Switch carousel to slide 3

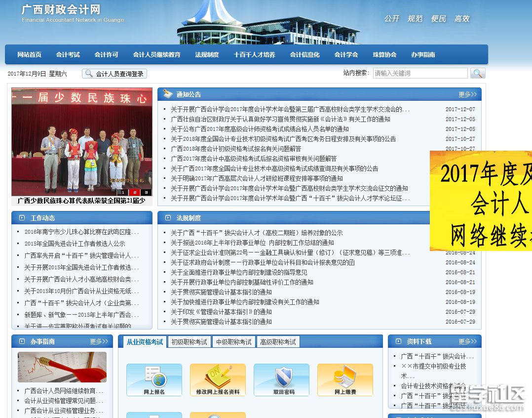[146, 193]
